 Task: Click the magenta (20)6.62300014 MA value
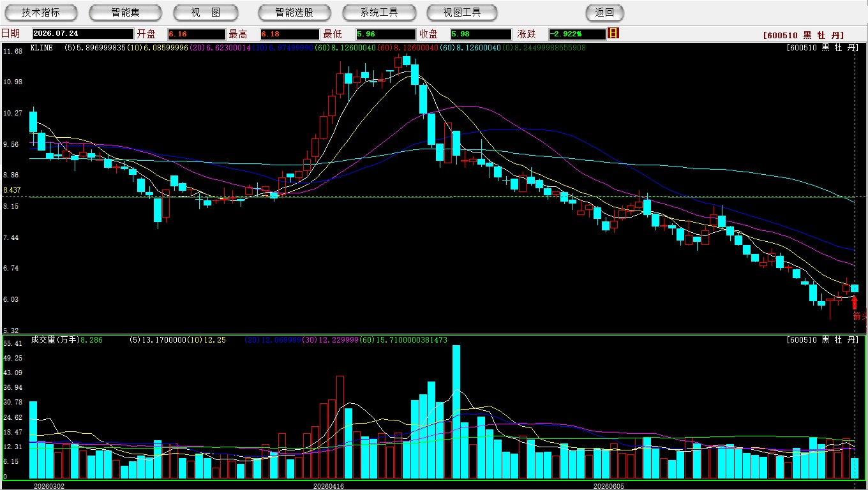coord(220,48)
